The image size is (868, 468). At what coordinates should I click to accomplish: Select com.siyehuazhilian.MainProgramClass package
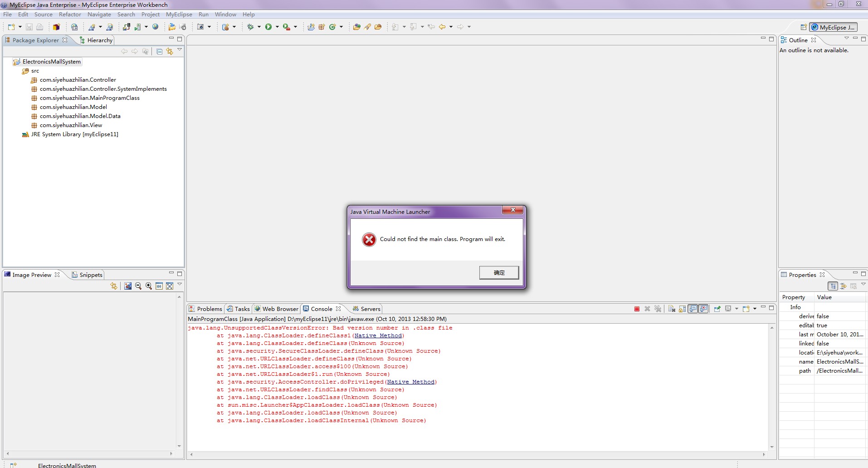[x=89, y=98]
